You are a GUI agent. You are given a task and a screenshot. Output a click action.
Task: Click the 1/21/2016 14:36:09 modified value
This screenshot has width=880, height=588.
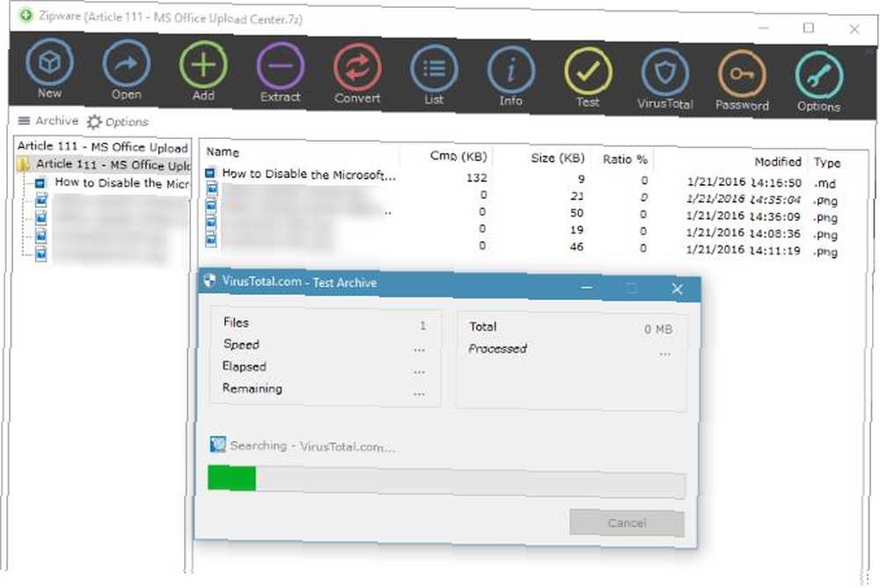(x=743, y=216)
